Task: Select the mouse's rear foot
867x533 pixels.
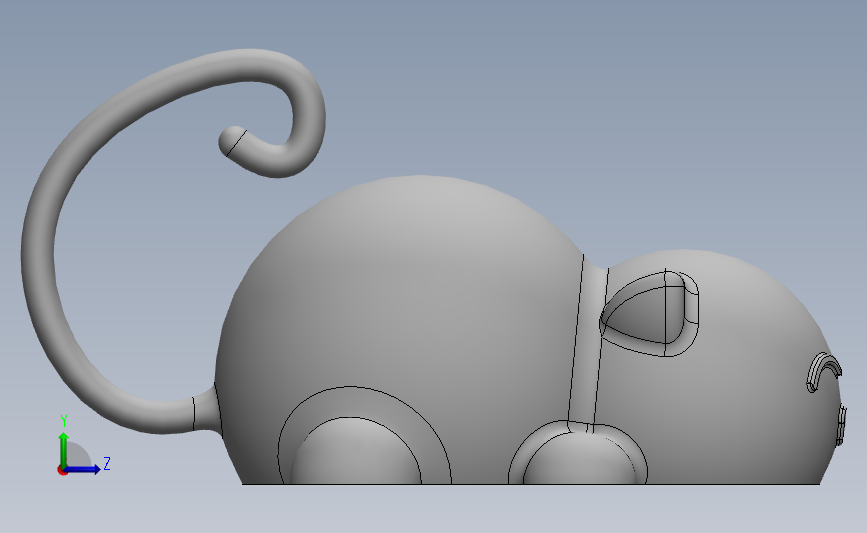Action: click(356, 452)
